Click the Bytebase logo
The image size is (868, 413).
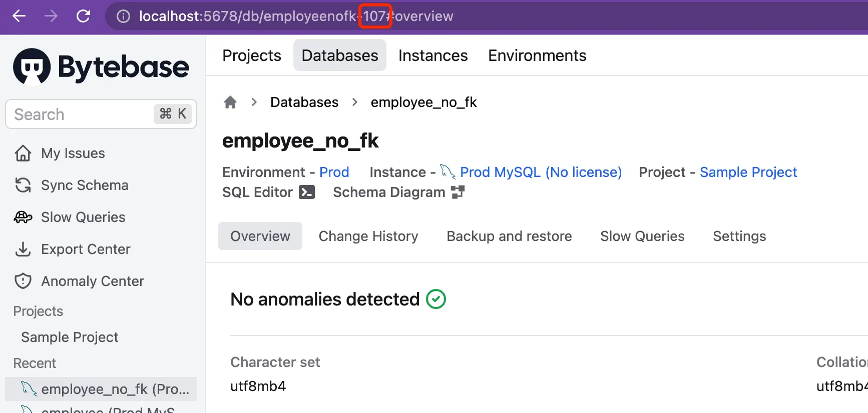[101, 66]
